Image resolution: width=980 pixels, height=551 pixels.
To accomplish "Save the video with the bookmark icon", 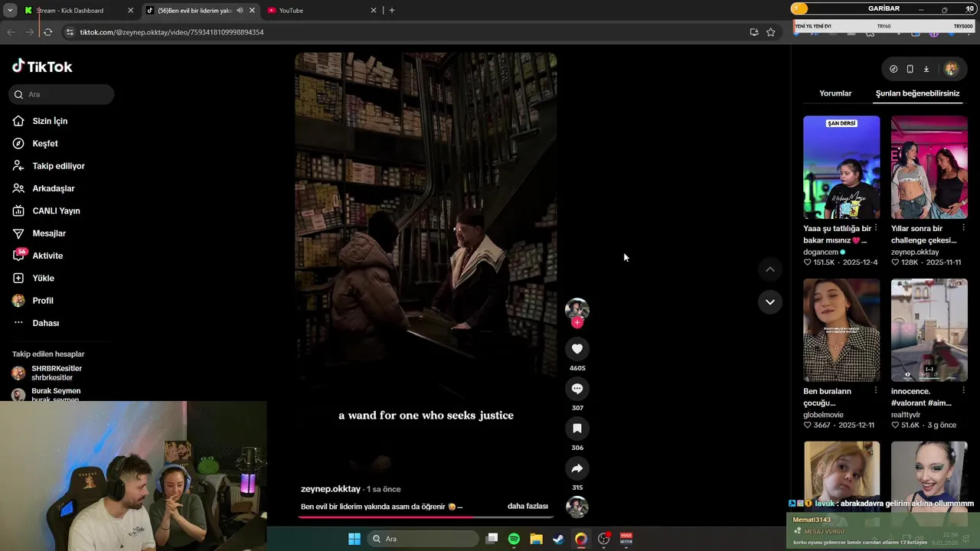I will (577, 429).
